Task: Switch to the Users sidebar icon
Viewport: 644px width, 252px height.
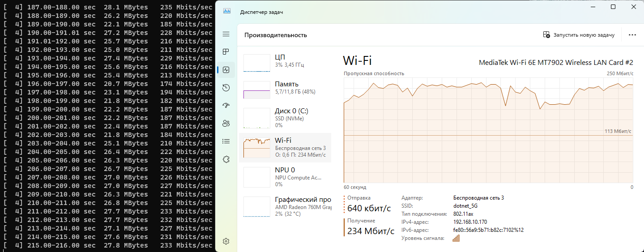Action: (x=226, y=124)
